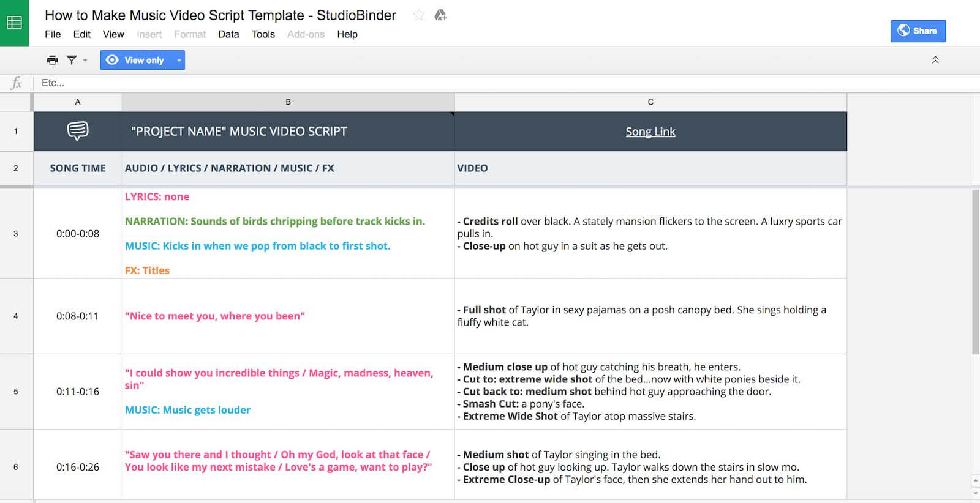Select the VIDEO header cell

point(650,168)
